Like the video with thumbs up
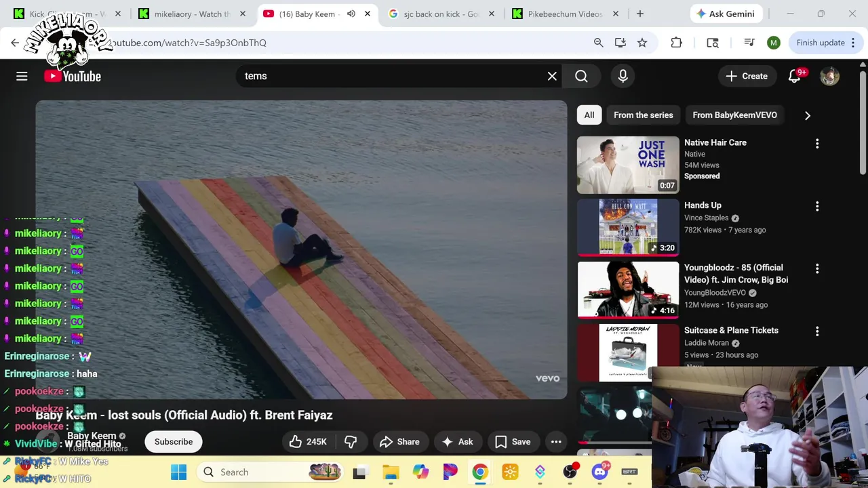 (x=309, y=441)
